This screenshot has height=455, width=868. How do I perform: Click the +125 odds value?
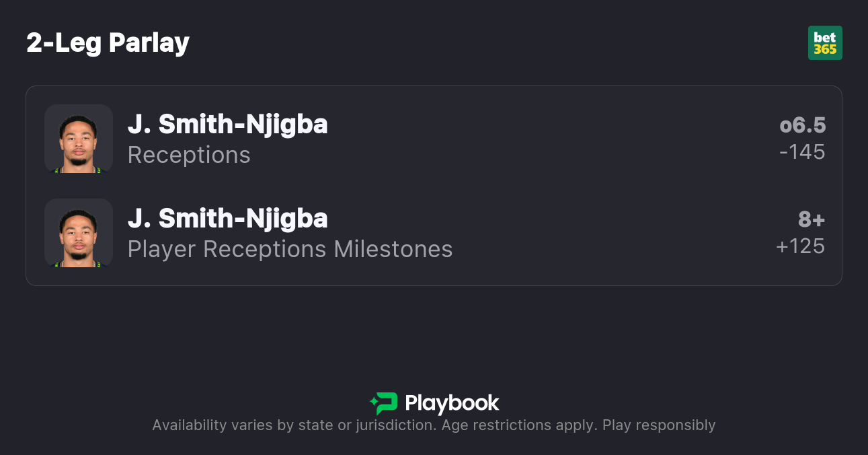[800, 246]
